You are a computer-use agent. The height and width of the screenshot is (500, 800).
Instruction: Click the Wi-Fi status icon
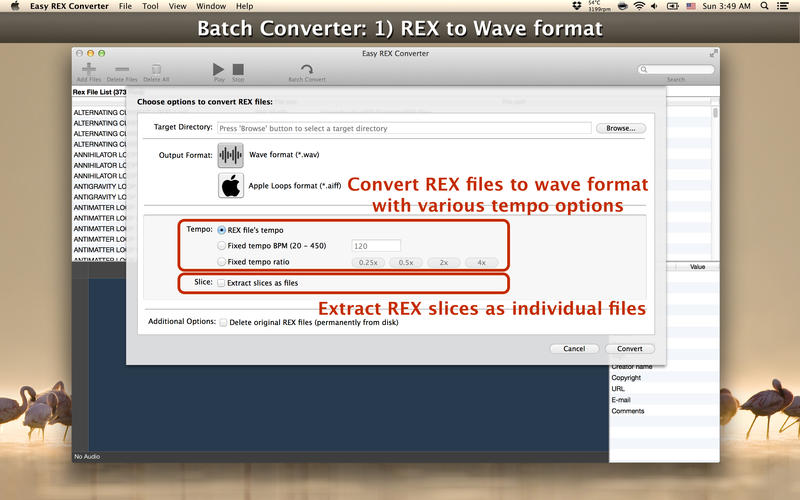click(x=639, y=6)
